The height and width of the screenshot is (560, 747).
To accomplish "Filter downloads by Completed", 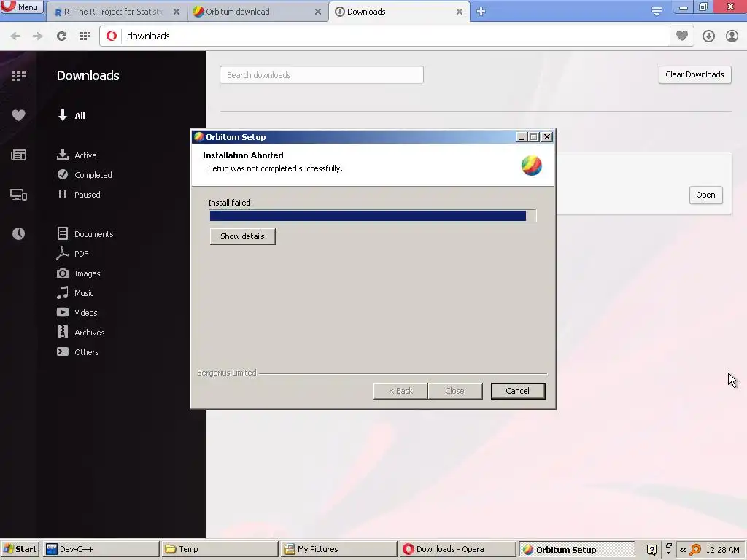I will click(85, 175).
